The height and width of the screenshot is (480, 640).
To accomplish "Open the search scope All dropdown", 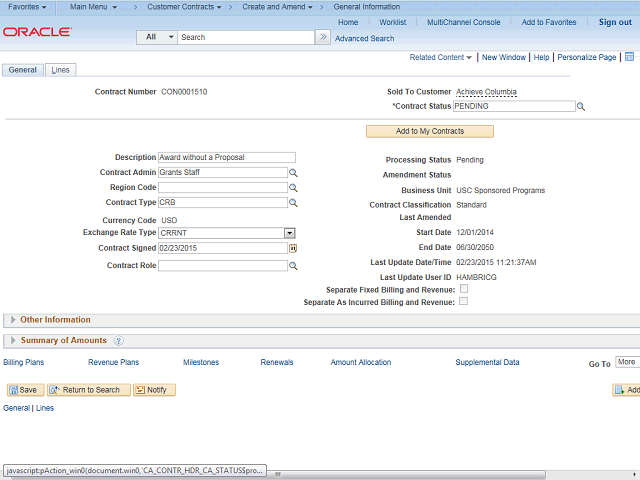I will 157,37.
